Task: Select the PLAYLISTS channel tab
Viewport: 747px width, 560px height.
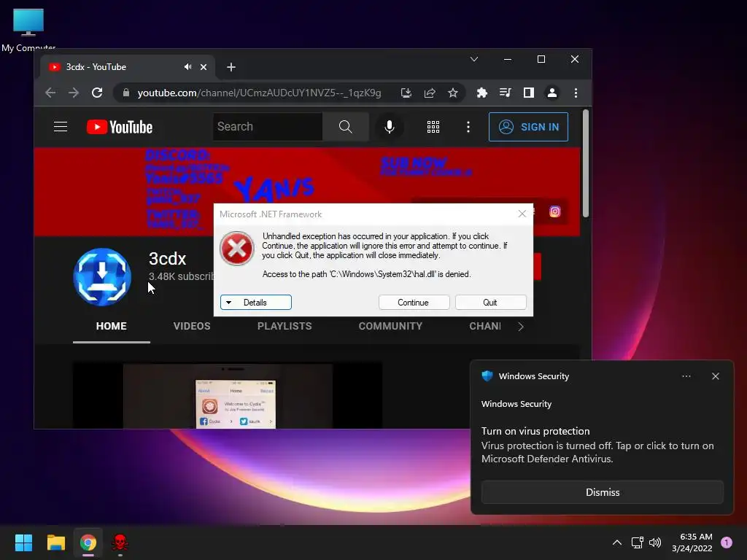Action: pos(285,326)
